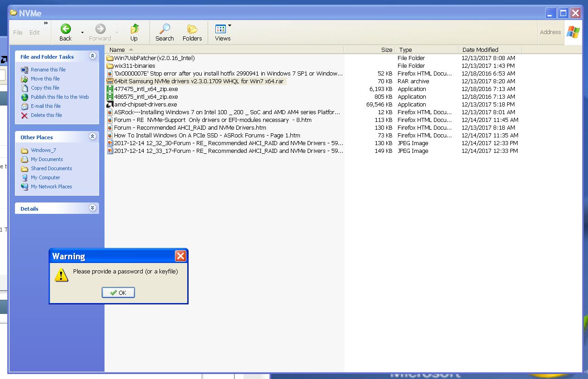Open My Network Places
This screenshot has width=588, height=379.
[x=51, y=187]
